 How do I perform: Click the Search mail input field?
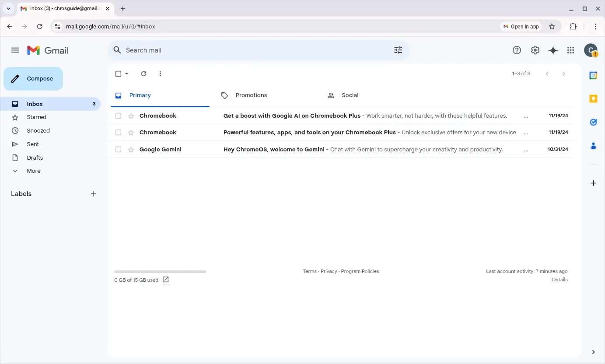254,50
